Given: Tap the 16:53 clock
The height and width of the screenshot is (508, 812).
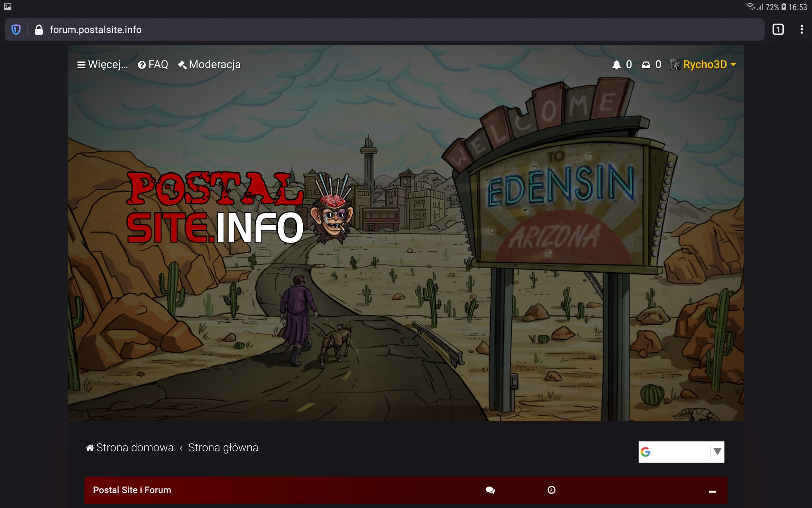Looking at the screenshot, I should click(x=798, y=7).
